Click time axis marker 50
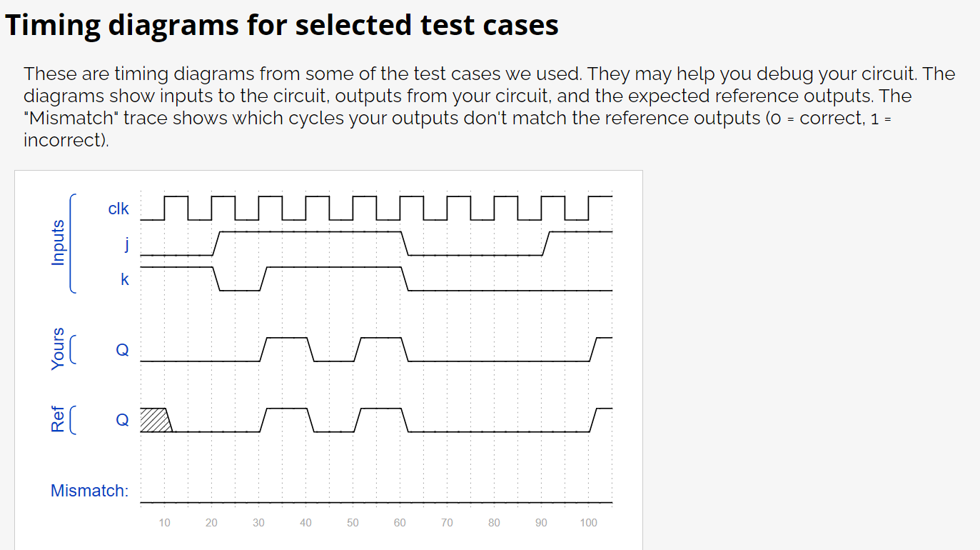The image size is (980, 550). [353, 523]
